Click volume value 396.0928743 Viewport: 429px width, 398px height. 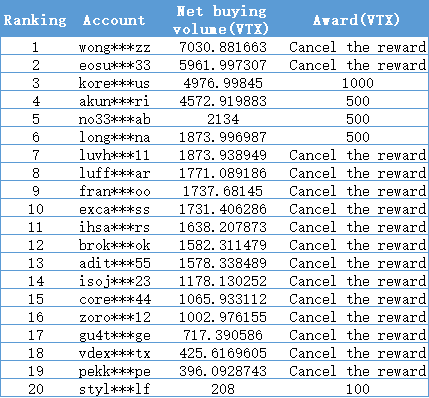(223, 371)
